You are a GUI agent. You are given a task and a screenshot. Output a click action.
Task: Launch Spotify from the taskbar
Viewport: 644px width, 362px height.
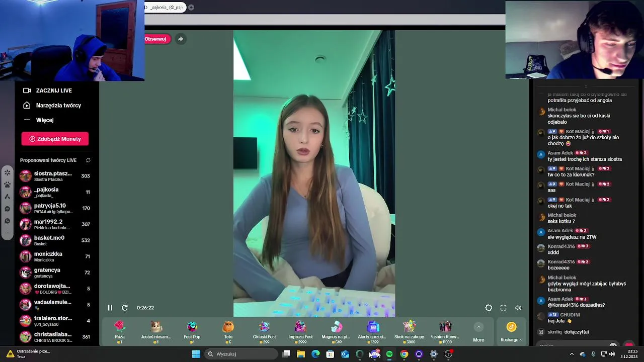(x=389, y=354)
